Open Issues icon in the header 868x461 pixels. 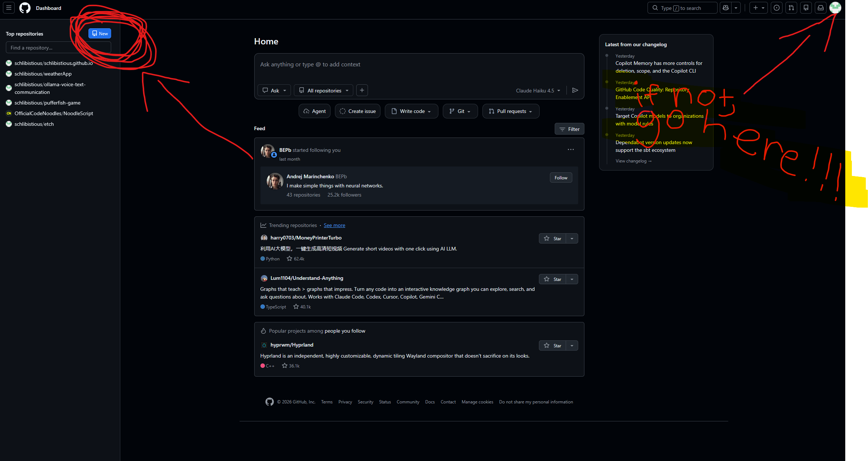[x=777, y=8]
